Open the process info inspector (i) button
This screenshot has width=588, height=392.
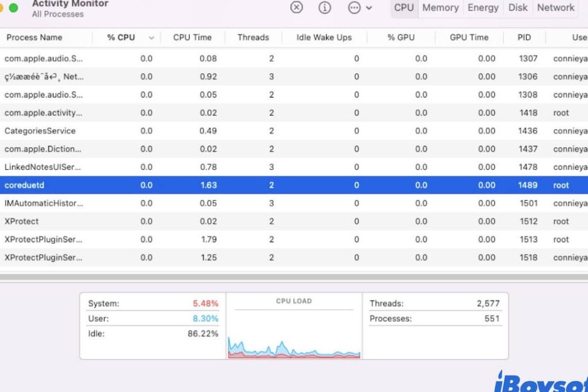tap(324, 7)
